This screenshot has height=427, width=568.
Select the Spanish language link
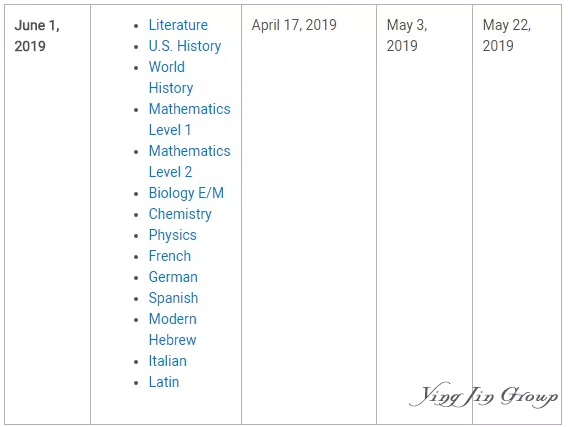pyautogui.click(x=173, y=298)
